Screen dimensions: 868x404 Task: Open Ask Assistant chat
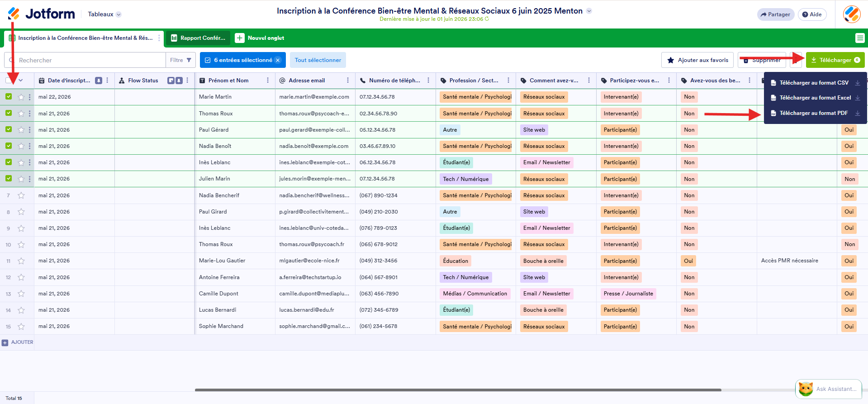point(829,389)
